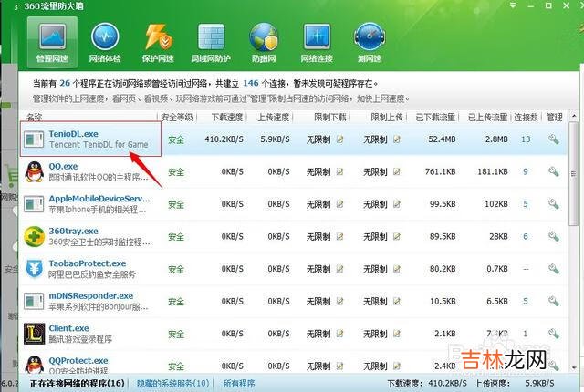Viewport: 584px width, 392px height.
Task: Edit download limit for 360tray.exe
Action: (339, 236)
